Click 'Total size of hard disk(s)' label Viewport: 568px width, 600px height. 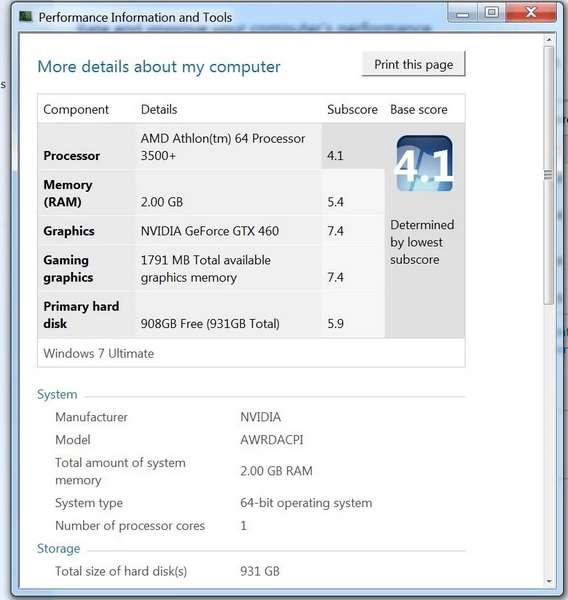121,571
